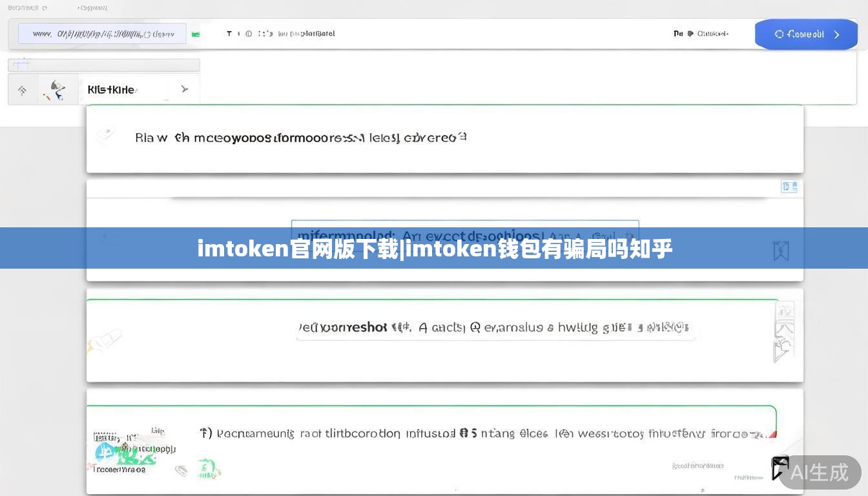The height and width of the screenshot is (496, 868).
Task: Click the tag icon in the first card
Action: (105, 134)
